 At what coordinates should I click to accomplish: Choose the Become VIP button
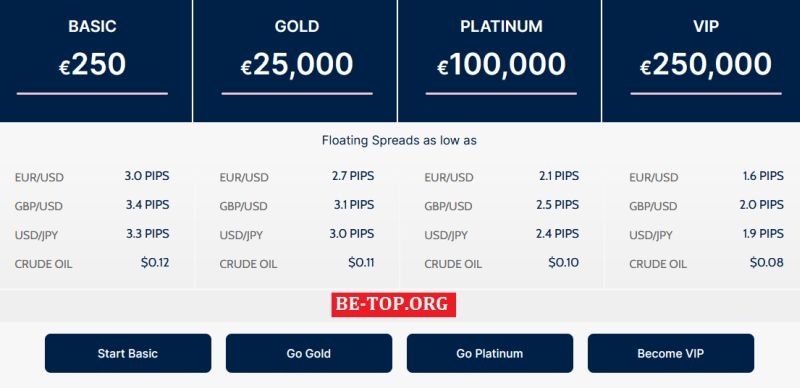tap(670, 353)
